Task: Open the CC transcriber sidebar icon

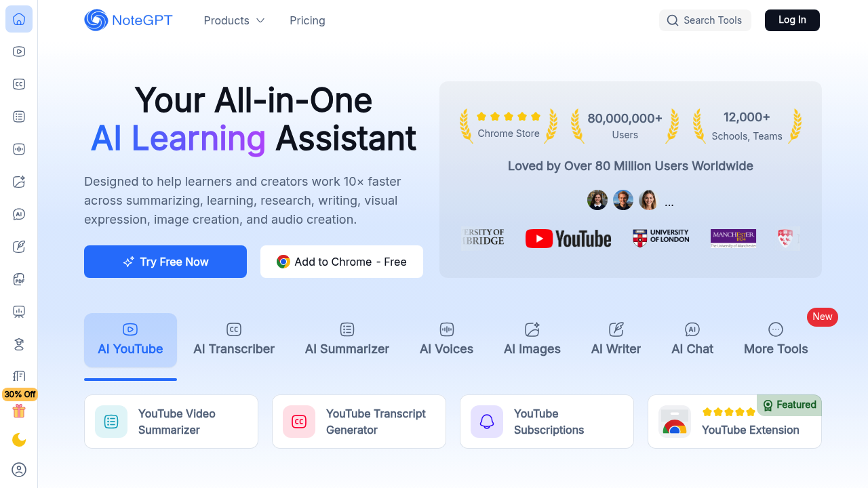Action: coord(19,84)
